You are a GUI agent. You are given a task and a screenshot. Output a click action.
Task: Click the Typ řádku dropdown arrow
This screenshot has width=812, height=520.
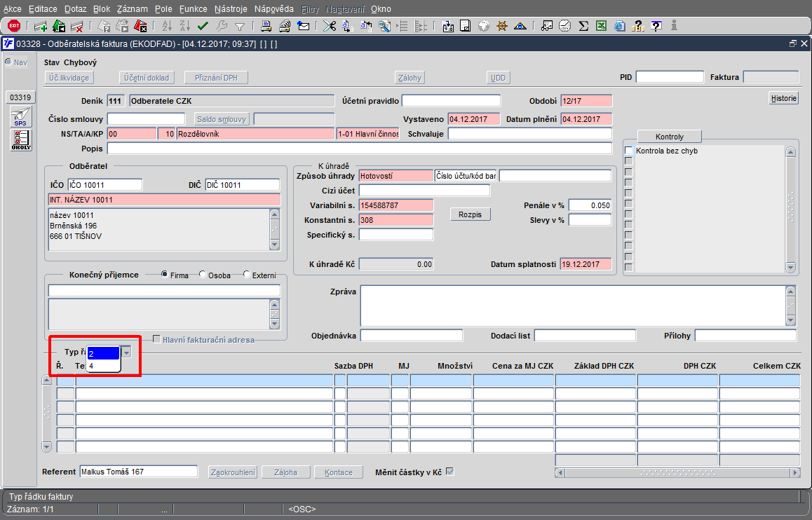(x=126, y=353)
